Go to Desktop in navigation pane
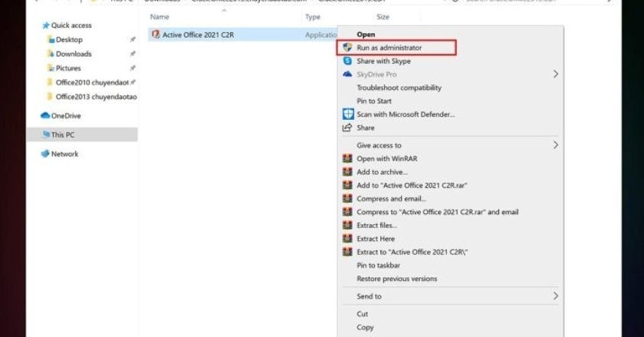 click(69, 40)
